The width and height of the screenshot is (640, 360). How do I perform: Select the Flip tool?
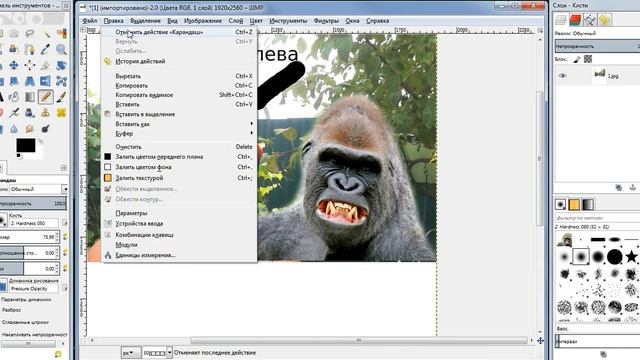(x=45, y=81)
